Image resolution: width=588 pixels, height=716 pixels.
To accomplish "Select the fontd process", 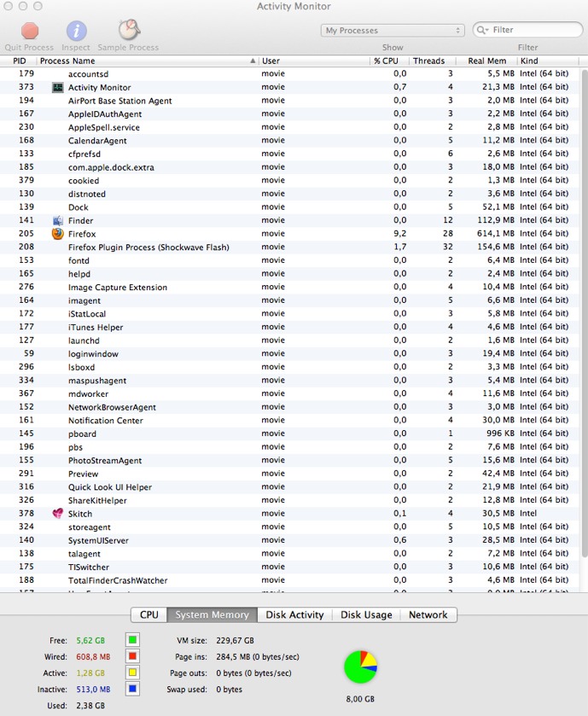I will point(290,260).
